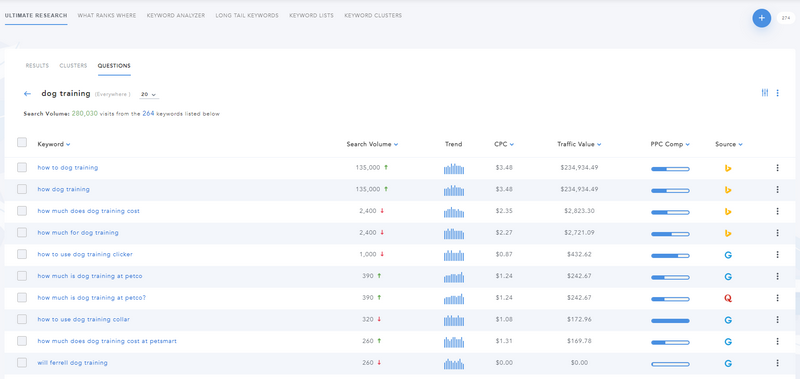
Task: Switch to Results sub-tab
Action: [x=37, y=66]
